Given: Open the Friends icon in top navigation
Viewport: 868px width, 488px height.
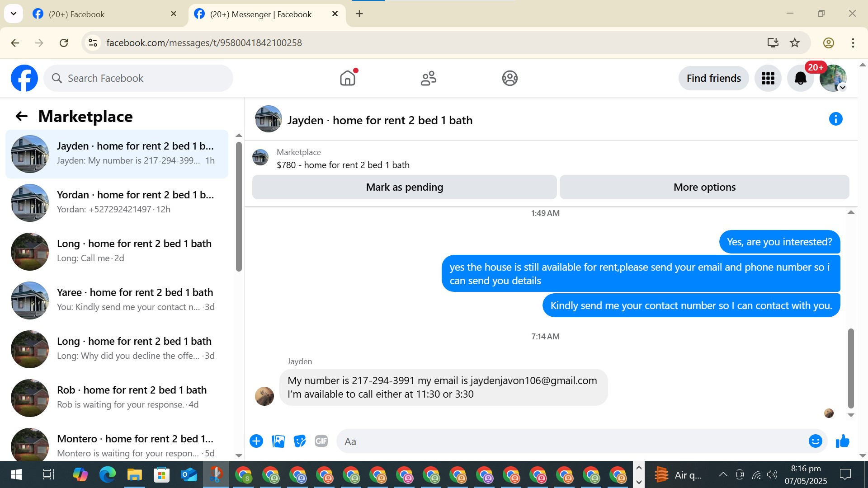Looking at the screenshot, I should click(x=428, y=78).
